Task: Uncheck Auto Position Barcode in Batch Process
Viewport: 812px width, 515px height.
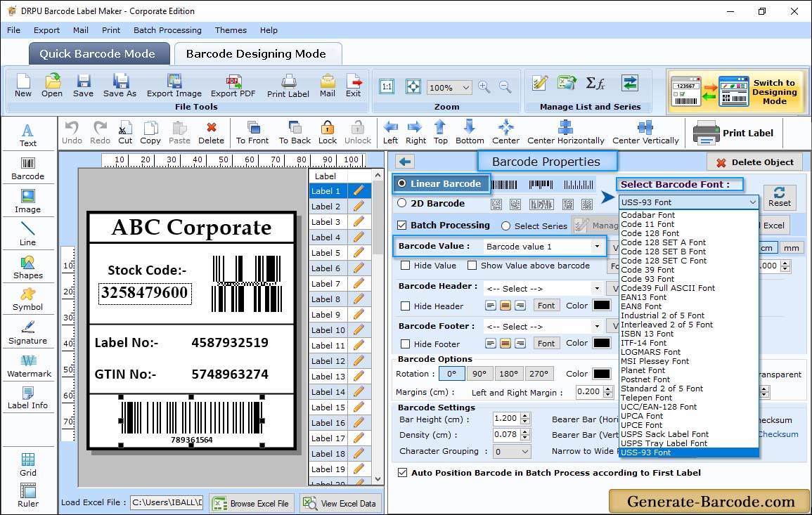Action: 402,473
